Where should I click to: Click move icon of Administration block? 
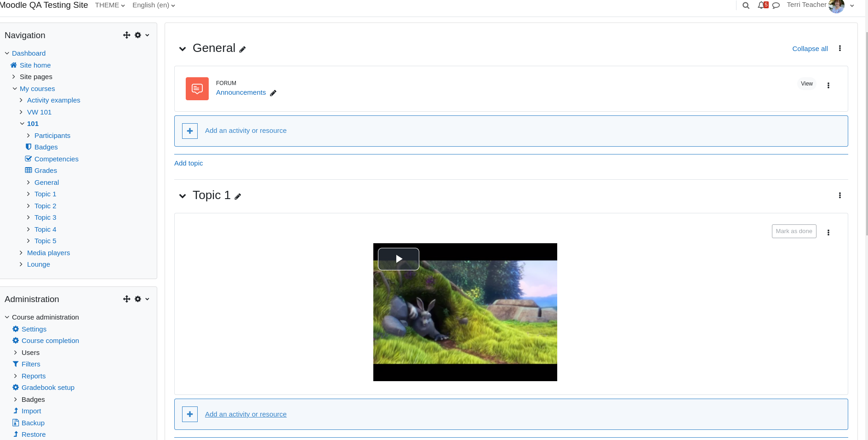[127, 299]
